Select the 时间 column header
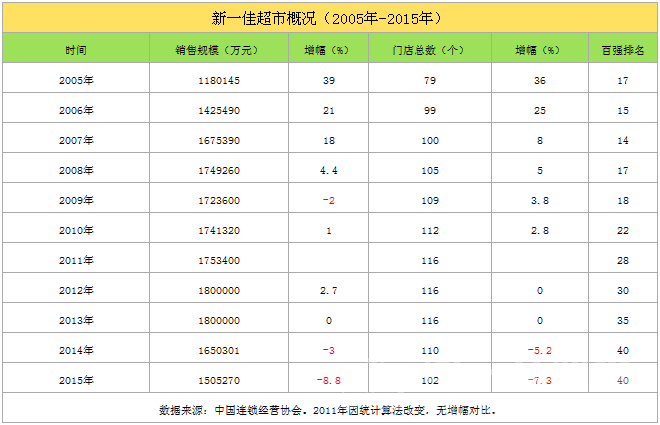The height and width of the screenshot is (425, 660). [76, 50]
